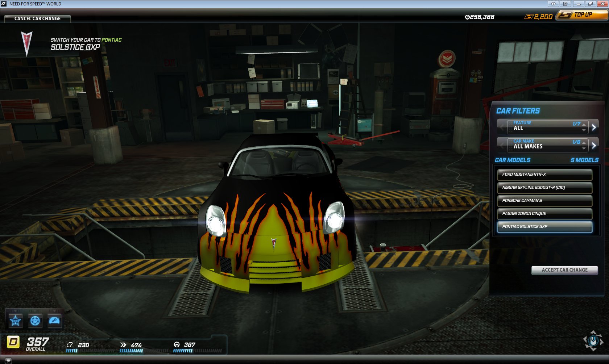The image size is (609, 364).
Task: Click the Car Filters heading
Action: click(518, 111)
